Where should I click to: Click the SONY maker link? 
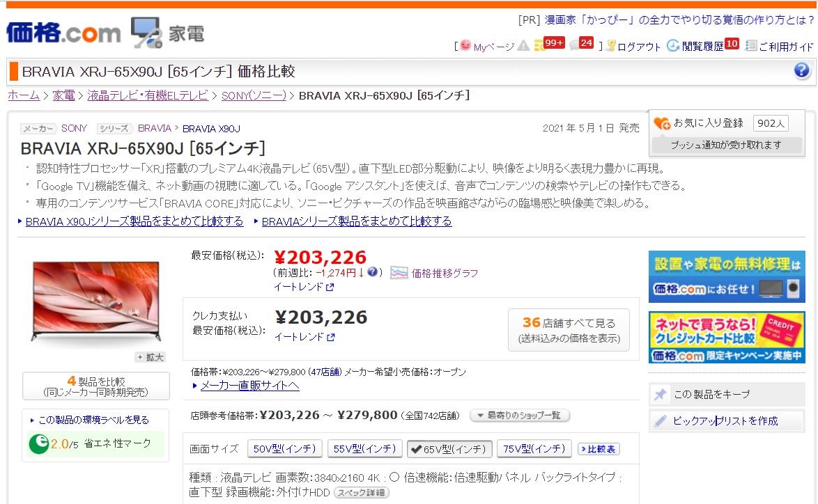click(74, 128)
